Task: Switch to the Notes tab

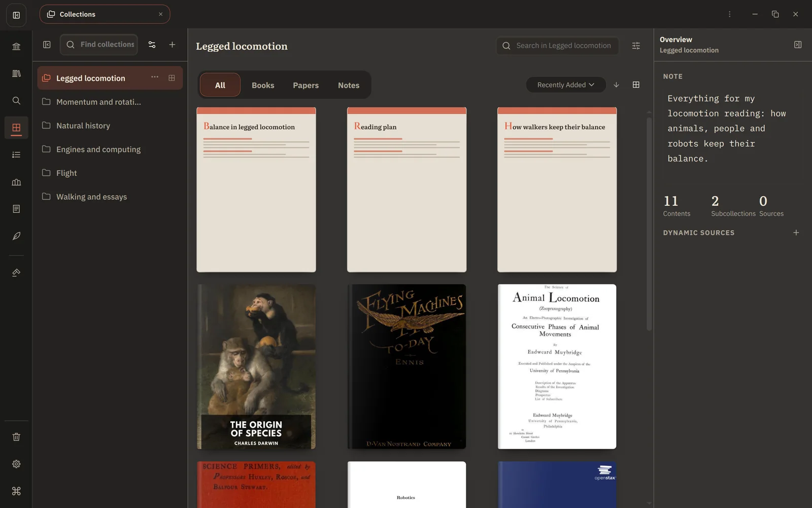Action: coord(349,85)
